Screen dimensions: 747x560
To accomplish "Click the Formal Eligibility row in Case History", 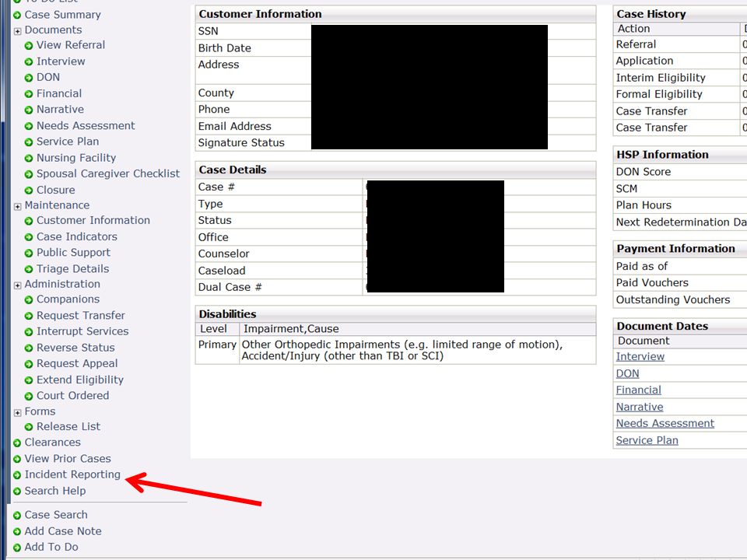I will click(x=680, y=94).
